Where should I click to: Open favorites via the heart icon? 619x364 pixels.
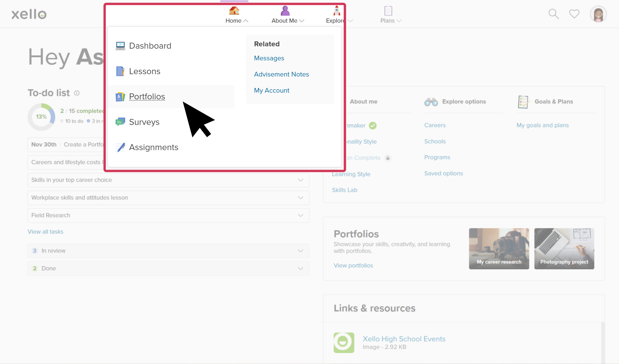click(574, 14)
